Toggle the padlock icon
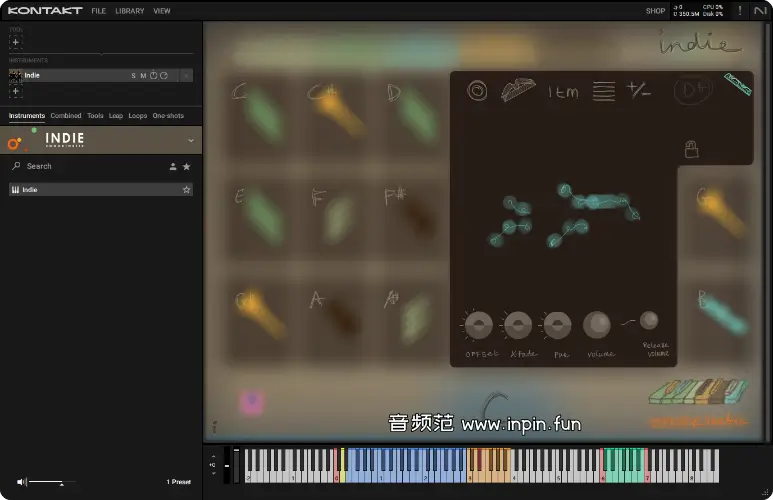The image size is (773, 500). coord(692,149)
